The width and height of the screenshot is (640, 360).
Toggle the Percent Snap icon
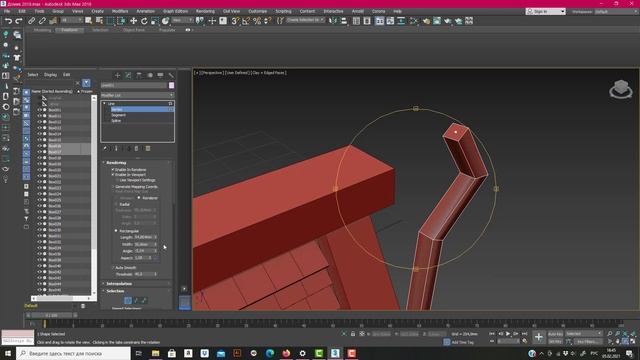(x=257, y=21)
